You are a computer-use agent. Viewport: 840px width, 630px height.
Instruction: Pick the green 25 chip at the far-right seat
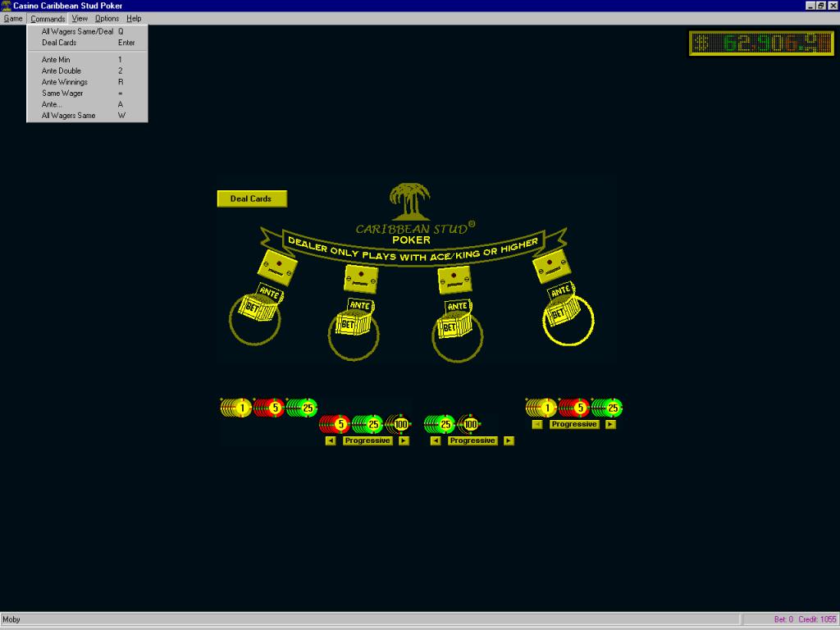(606, 408)
